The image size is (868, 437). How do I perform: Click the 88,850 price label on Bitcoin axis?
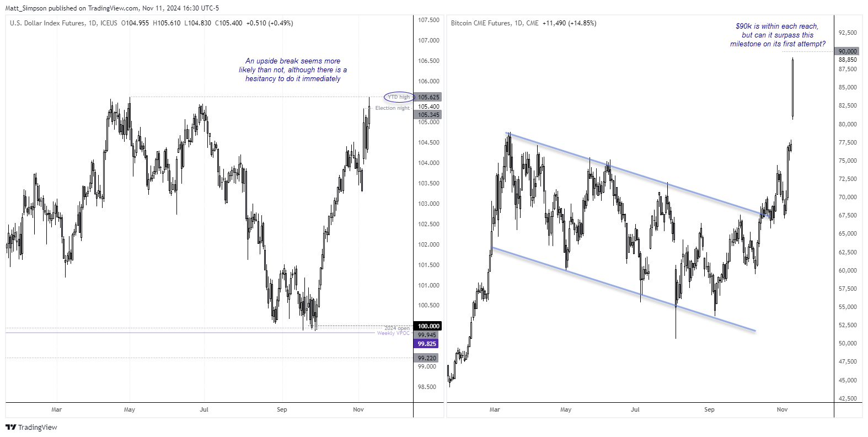[848, 60]
